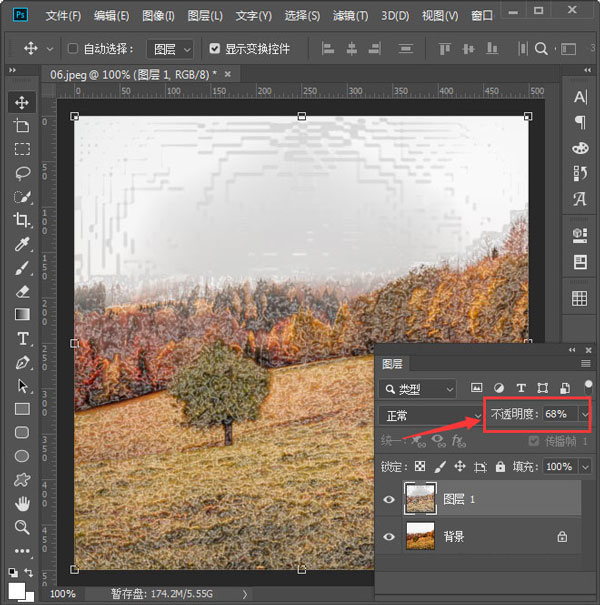This screenshot has width=600, height=605.
Task: Align top edges in options bar
Action: click(445, 49)
